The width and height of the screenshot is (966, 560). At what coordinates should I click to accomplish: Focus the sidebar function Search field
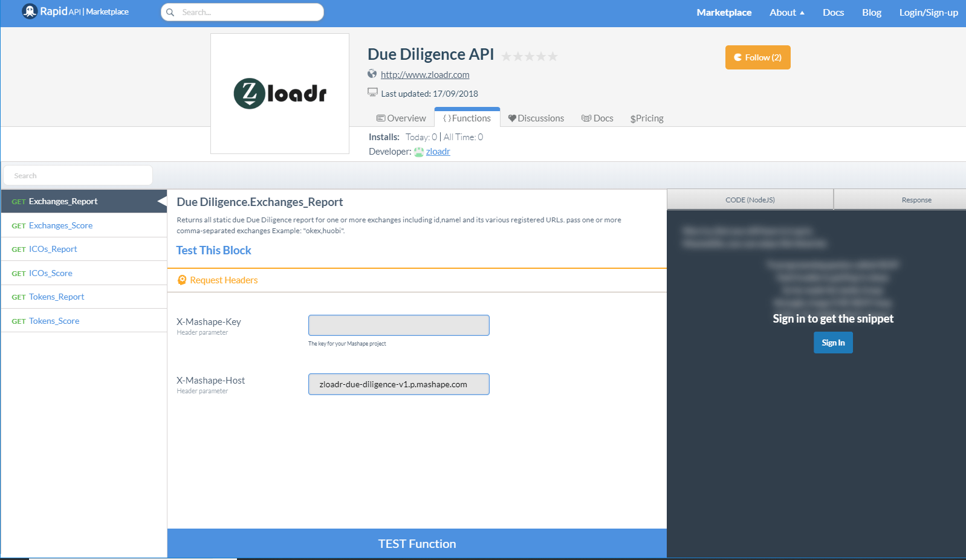pyautogui.click(x=78, y=175)
